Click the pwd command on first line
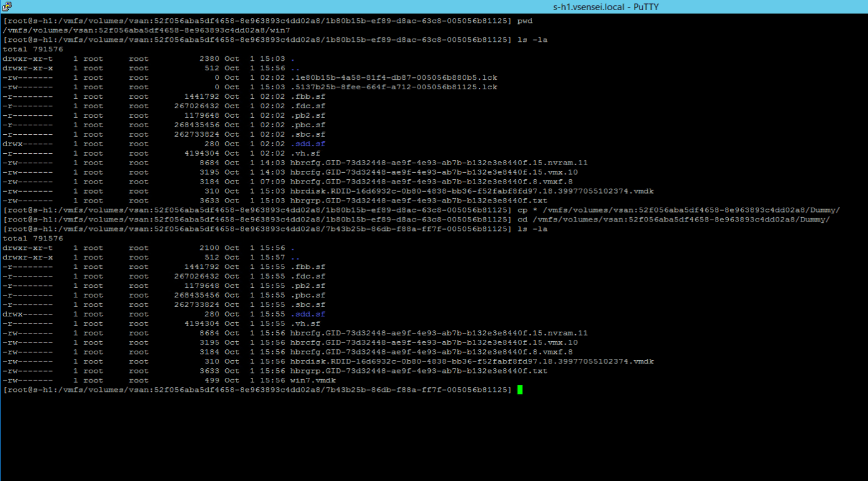Image resolution: width=868 pixels, height=481 pixels. [524, 21]
